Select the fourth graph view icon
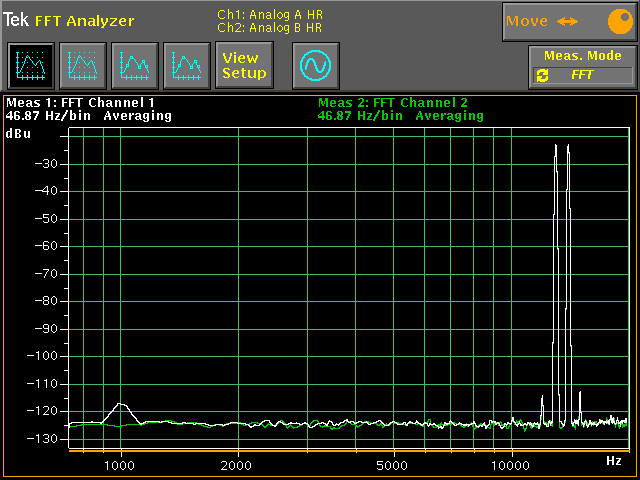This screenshot has width=640, height=480. [x=186, y=66]
